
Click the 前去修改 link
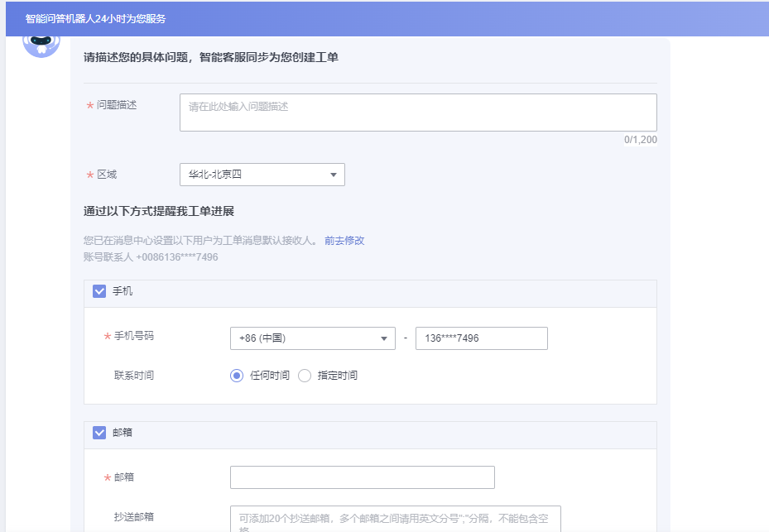(x=344, y=240)
